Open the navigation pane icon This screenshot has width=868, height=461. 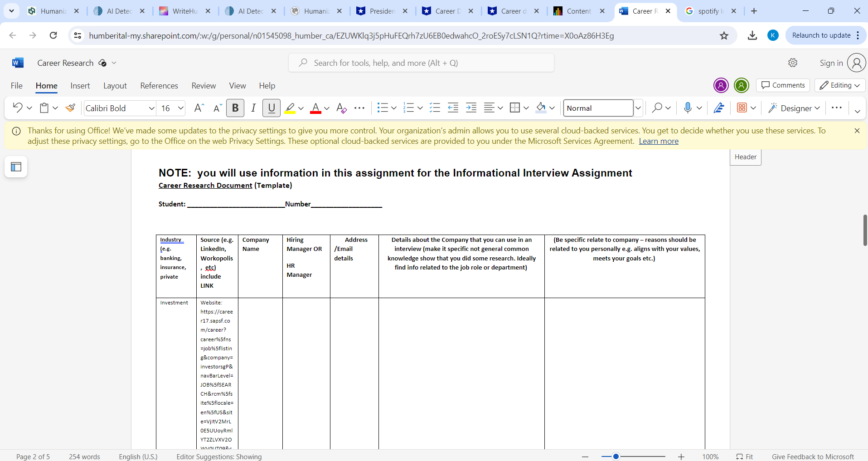coord(16,167)
